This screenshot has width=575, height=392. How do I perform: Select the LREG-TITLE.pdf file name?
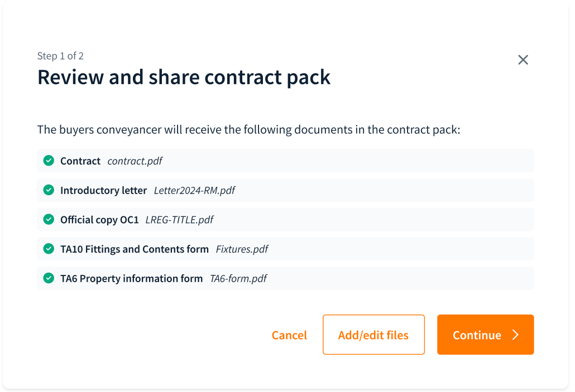(179, 220)
